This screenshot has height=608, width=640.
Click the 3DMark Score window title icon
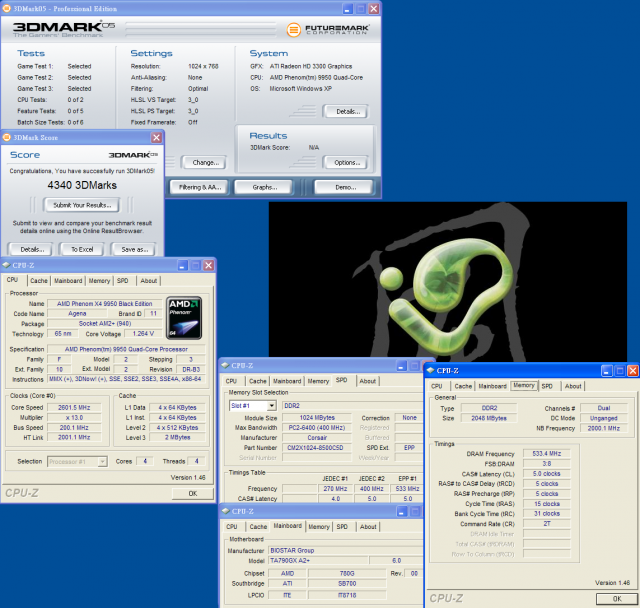click(7, 138)
